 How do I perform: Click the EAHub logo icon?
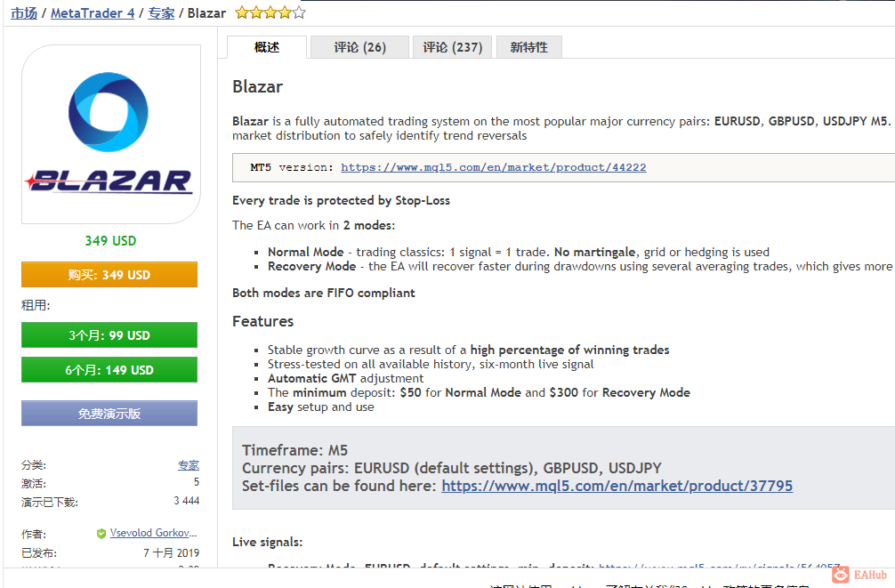840,575
